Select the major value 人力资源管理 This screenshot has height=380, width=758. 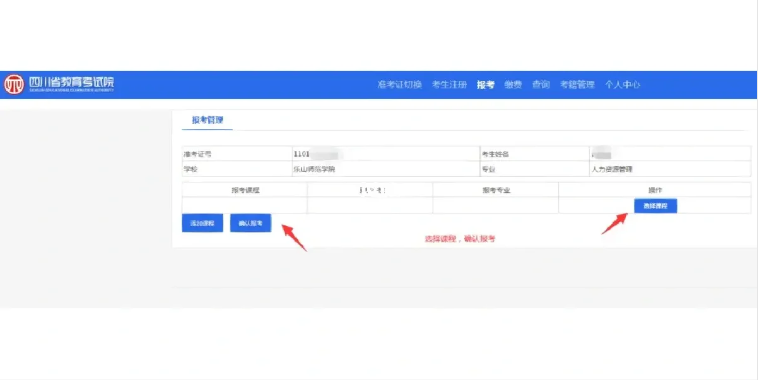[612, 169]
